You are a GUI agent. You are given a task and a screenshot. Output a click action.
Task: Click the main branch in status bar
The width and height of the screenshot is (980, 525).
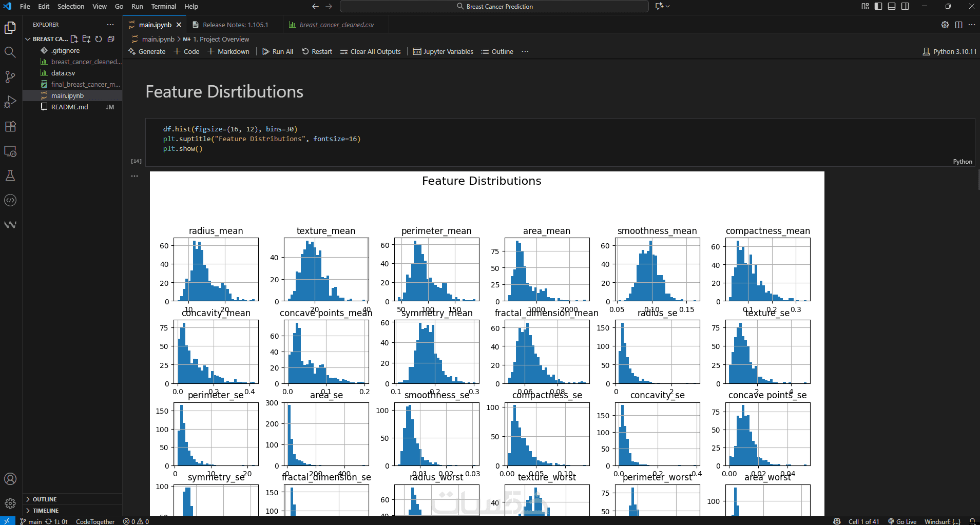[31, 521]
